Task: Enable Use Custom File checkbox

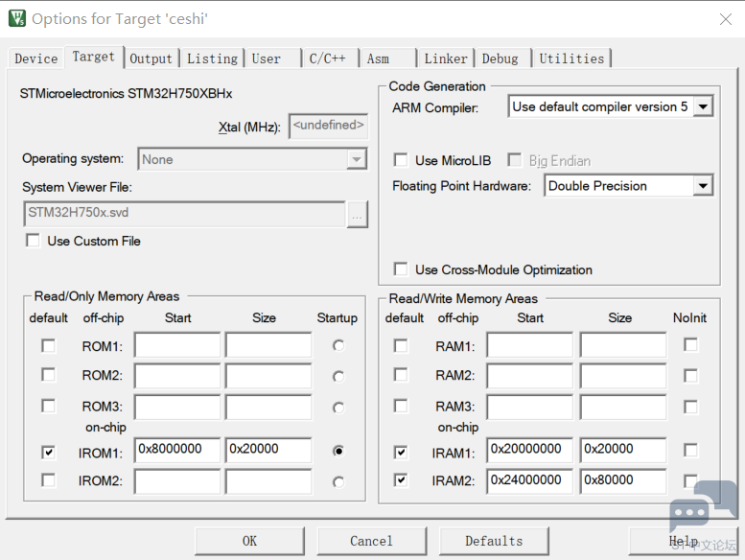Action: pyautogui.click(x=34, y=241)
